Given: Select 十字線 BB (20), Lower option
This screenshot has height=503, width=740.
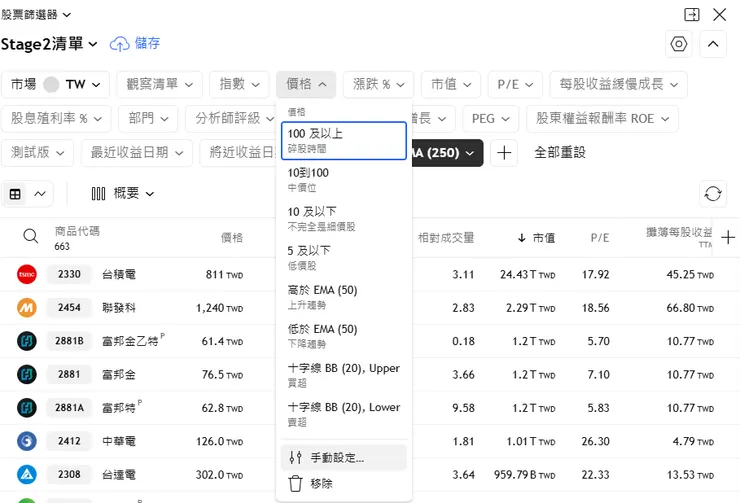Looking at the screenshot, I should click(344, 415).
